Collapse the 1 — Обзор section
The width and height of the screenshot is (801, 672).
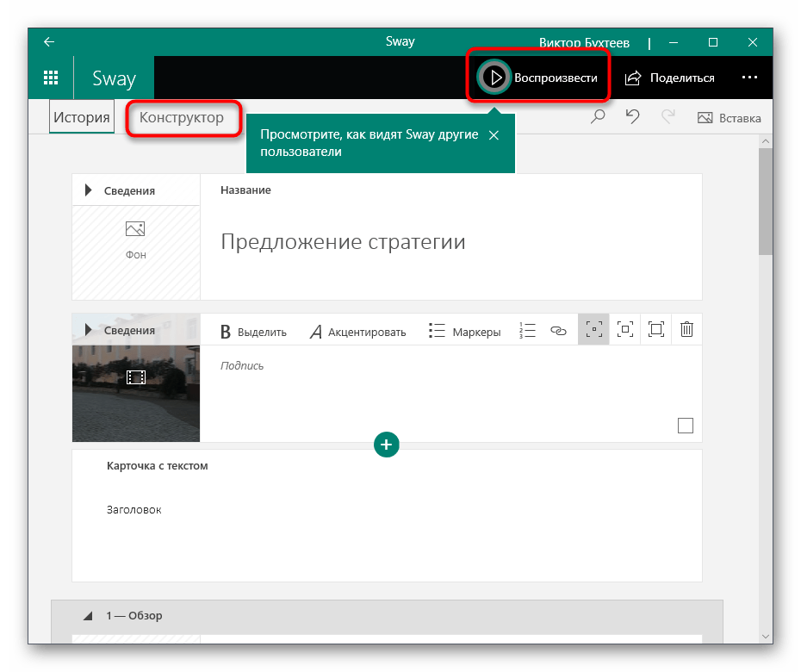click(x=88, y=616)
